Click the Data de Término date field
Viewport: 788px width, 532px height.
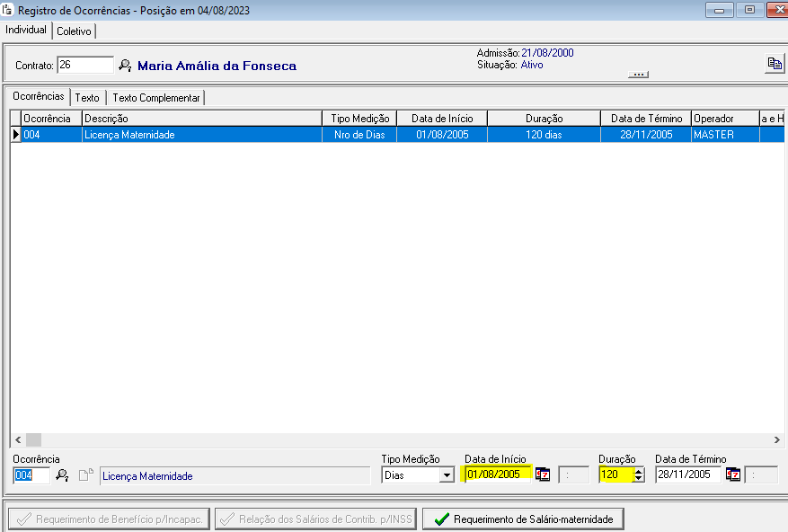pos(687,474)
